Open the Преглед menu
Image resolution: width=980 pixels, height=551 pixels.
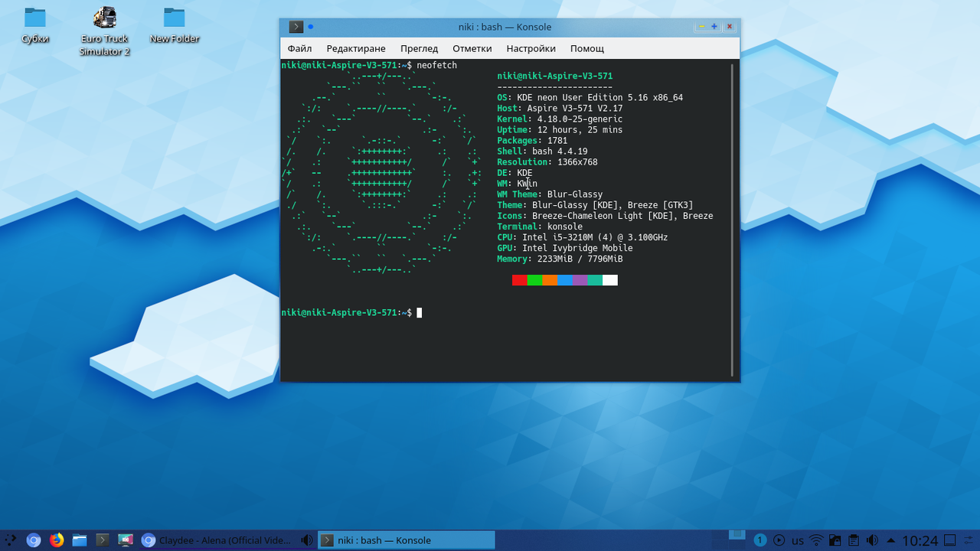[x=419, y=48]
